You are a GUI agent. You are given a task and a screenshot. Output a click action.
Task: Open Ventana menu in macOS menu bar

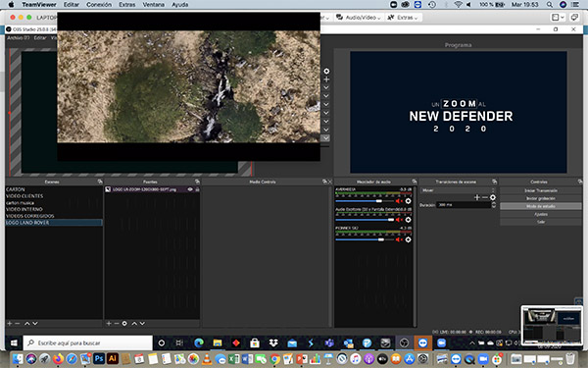(154, 5)
